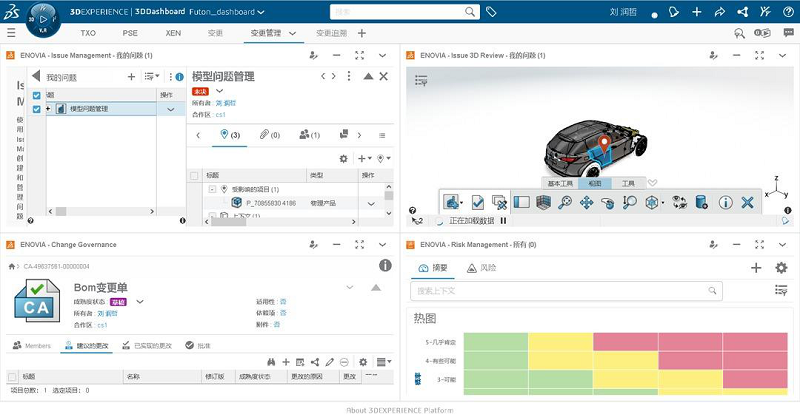Open the info icon in 3D toolbar
The image size is (800, 420).
tap(726, 202)
